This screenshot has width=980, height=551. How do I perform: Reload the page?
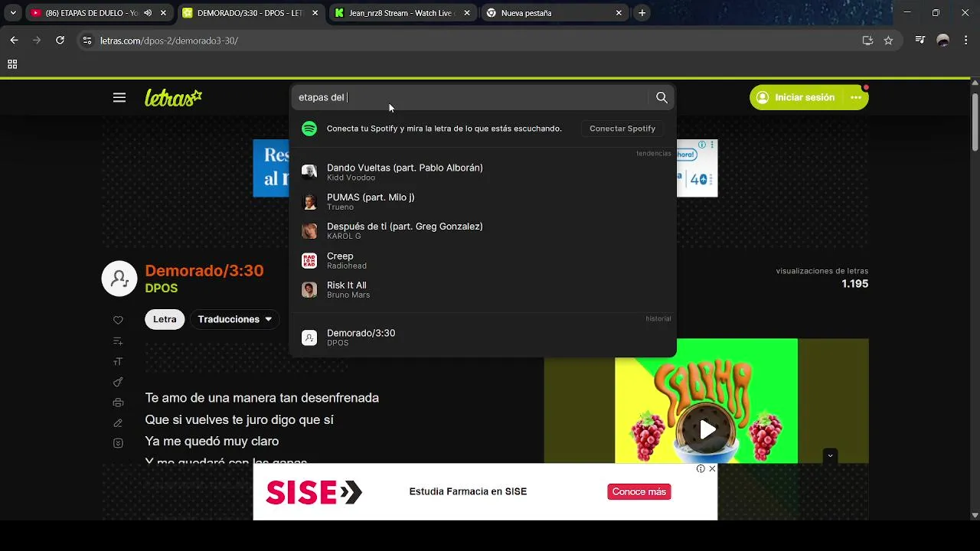pos(60,40)
